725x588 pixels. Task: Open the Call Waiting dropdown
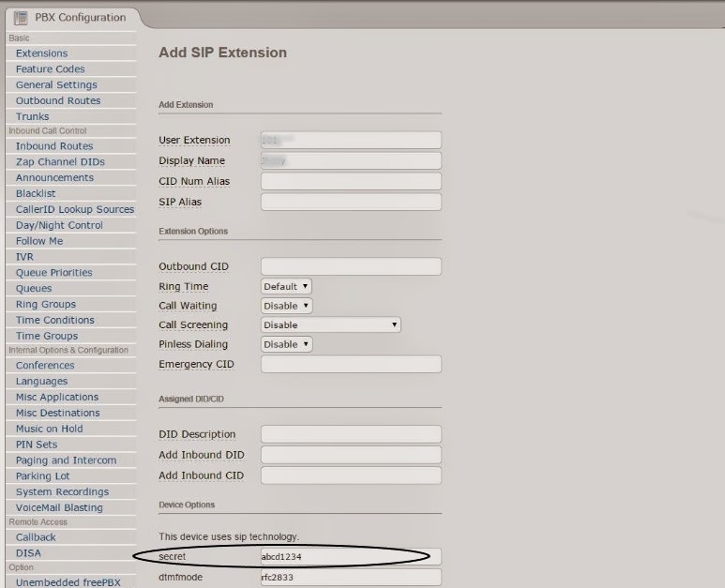point(286,306)
